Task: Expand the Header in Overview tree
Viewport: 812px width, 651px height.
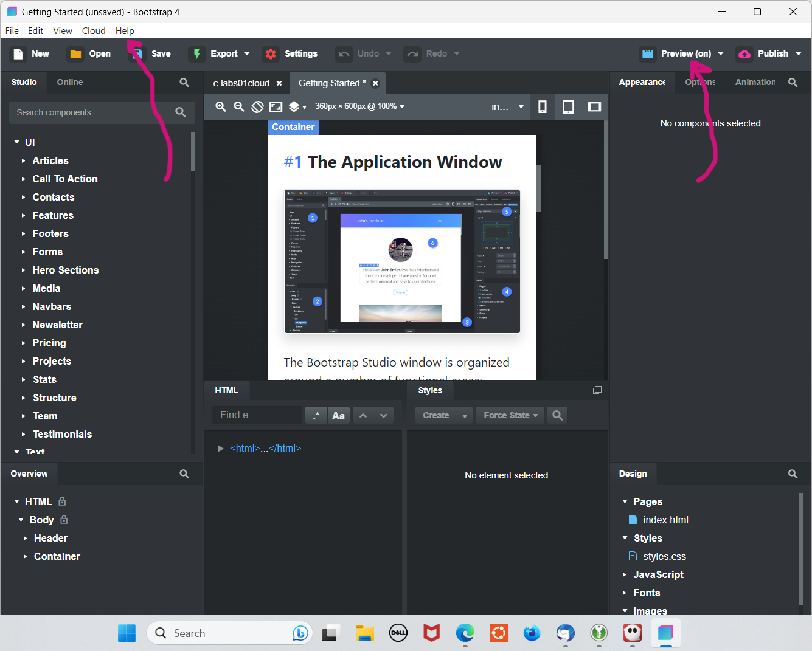Action: (25, 539)
